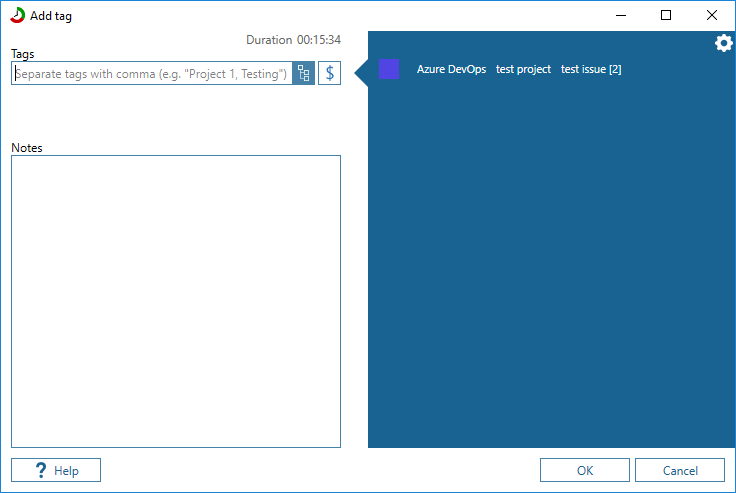736x493 pixels.
Task: Dismiss dialog with Cancel button
Action: point(680,470)
